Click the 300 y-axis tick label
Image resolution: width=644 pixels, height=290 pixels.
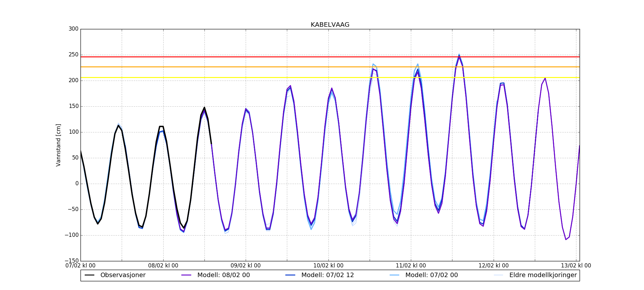73,29
